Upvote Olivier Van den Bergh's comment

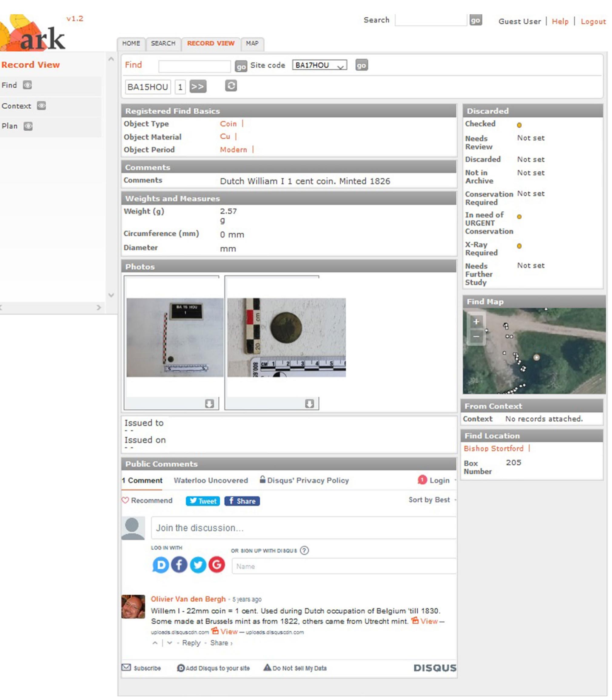click(155, 643)
